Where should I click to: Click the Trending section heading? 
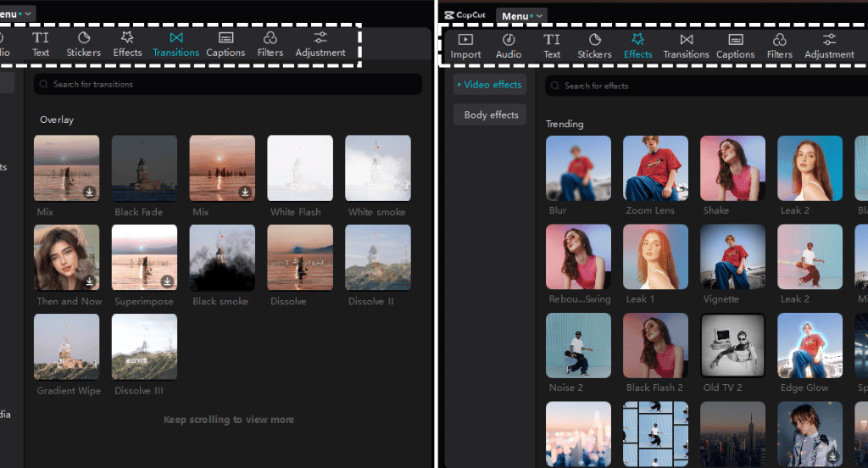point(565,124)
